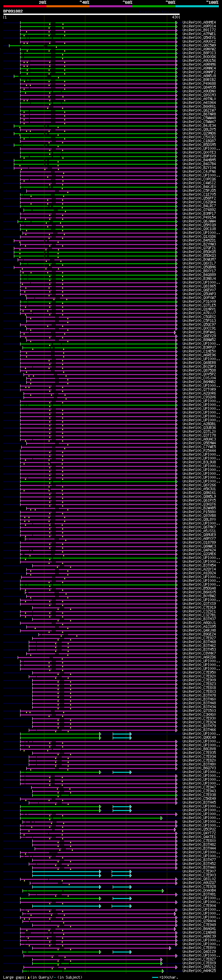Screen dimensions: 222x980
Task: Choose the UniRef100_C7E947 row
Action: point(199,787)
